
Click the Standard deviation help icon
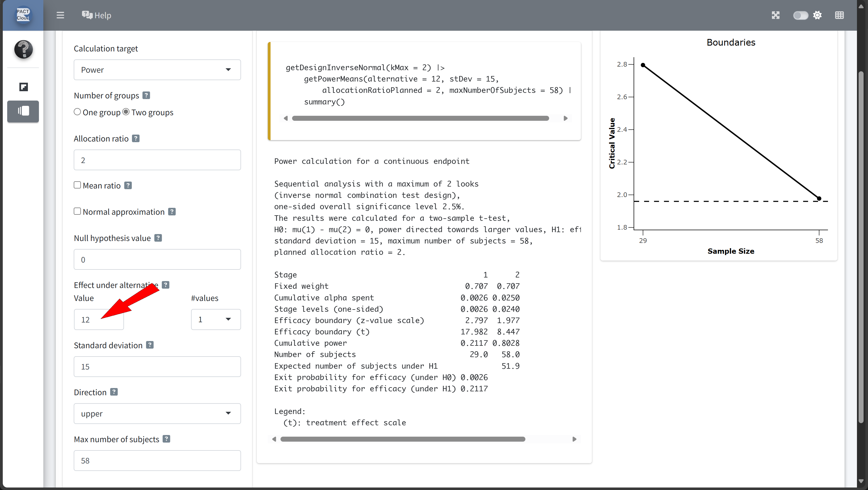pos(150,345)
